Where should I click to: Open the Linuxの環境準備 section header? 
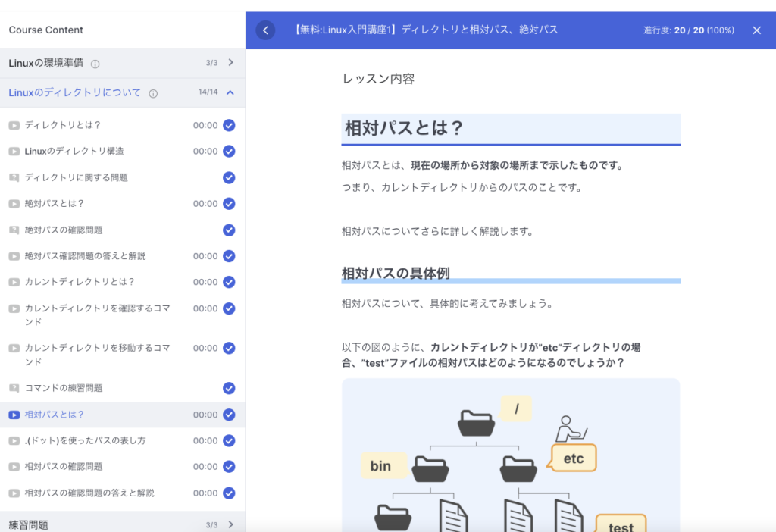pyautogui.click(x=122, y=63)
